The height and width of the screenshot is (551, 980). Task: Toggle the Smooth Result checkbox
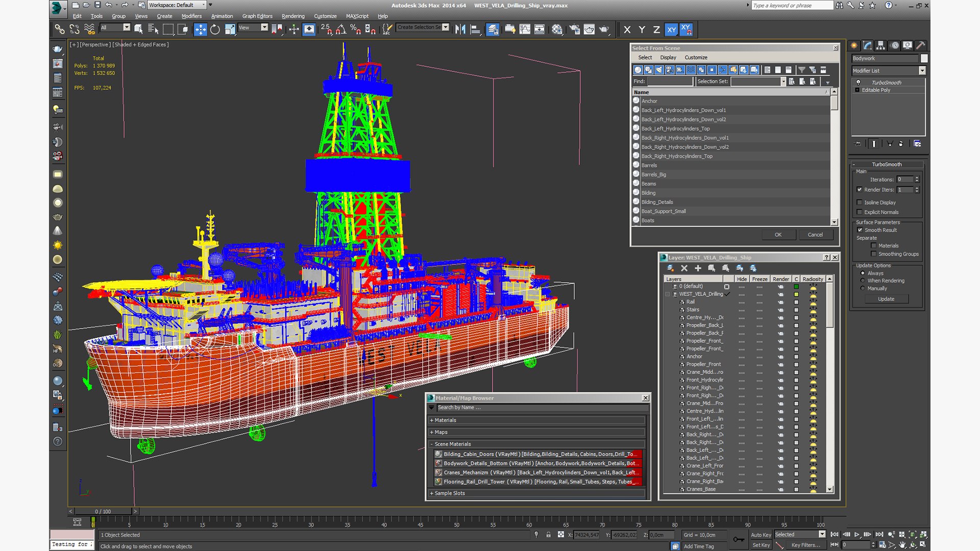(860, 230)
